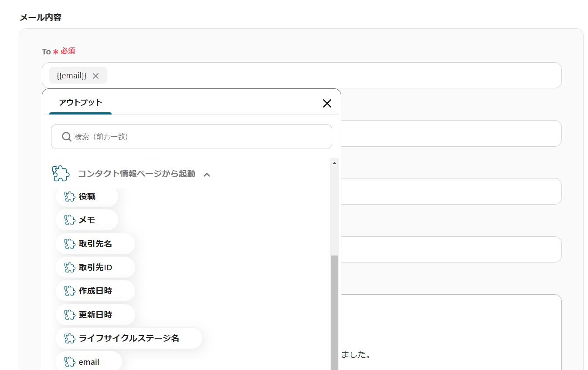Click the puzzle icon of 役職
This screenshot has height=370, width=588.
pos(70,196)
